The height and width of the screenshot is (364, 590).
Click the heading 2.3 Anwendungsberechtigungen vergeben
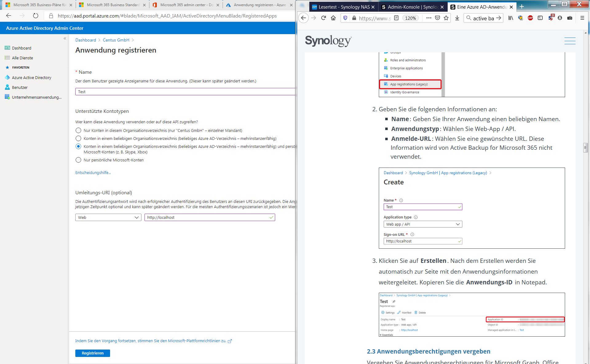(x=429, y=351)
